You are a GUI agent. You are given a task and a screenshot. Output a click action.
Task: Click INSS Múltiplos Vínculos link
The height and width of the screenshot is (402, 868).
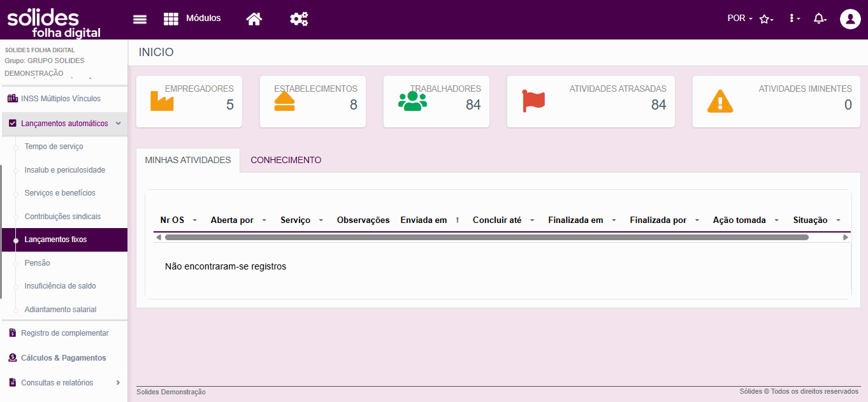coord(61,99)
